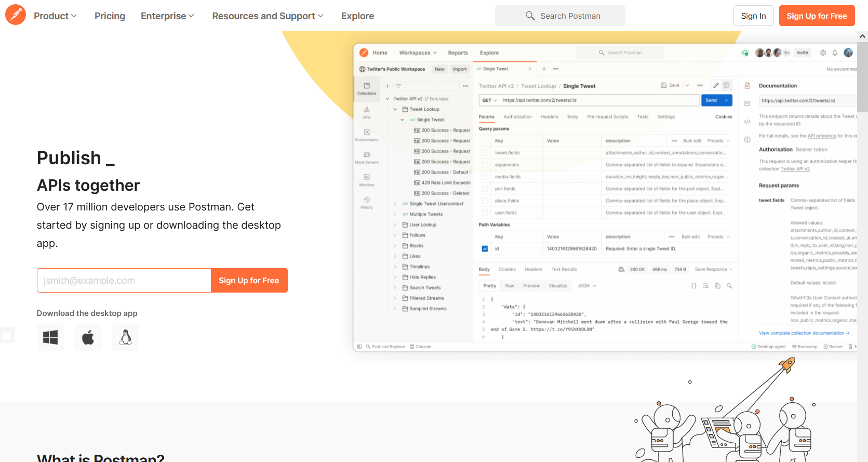
Task: Click Sign Up for Free beside email field
Action: 249,281
